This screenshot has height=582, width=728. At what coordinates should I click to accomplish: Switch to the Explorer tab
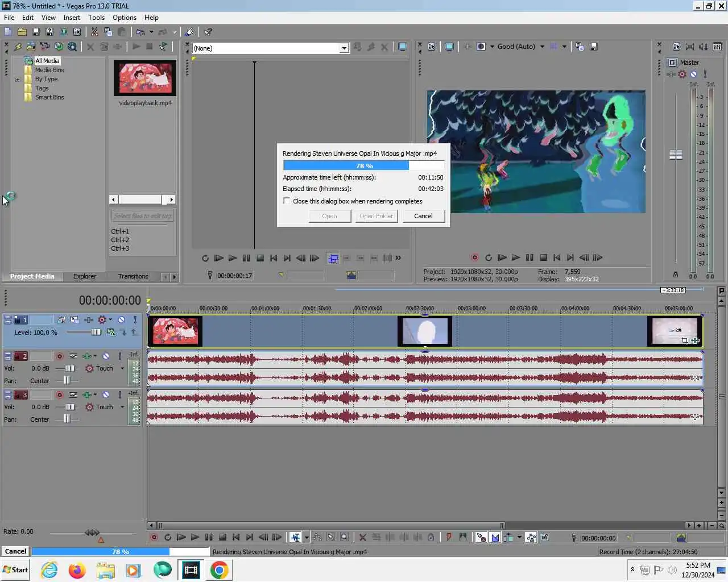[x=85, y=276]
